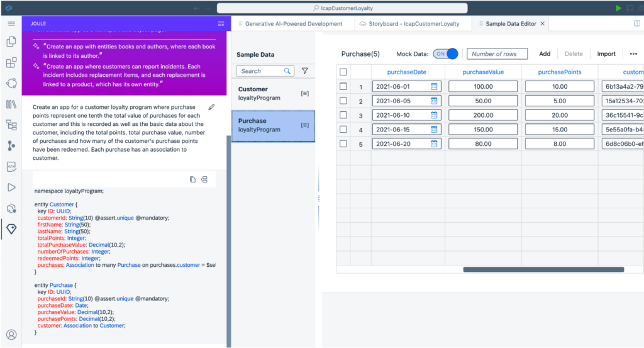
Task: Click the Import button
Action: click(x=606, y=54)
